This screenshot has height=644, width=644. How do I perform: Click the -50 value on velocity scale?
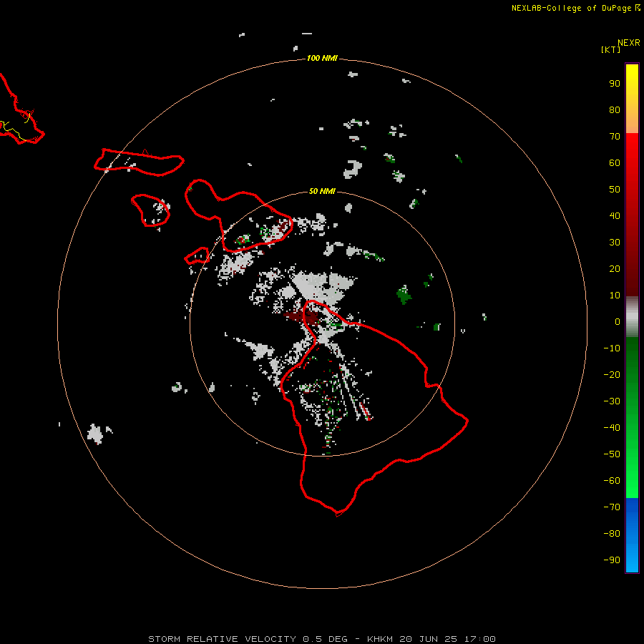click(612, 454)
